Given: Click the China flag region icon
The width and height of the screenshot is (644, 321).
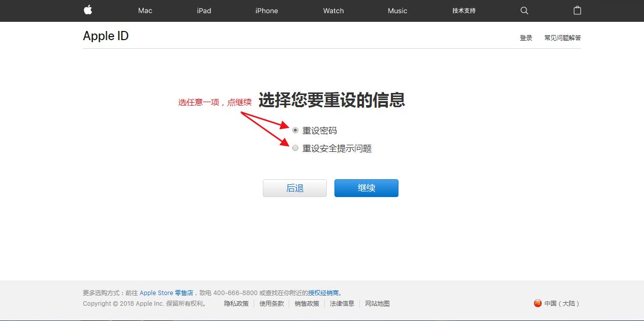Looking at the screenshot, I should [x=538, y=303].
